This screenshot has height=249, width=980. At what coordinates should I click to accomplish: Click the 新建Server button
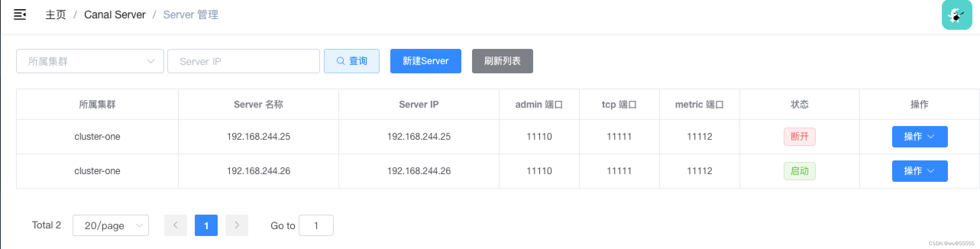click(425, 61)
